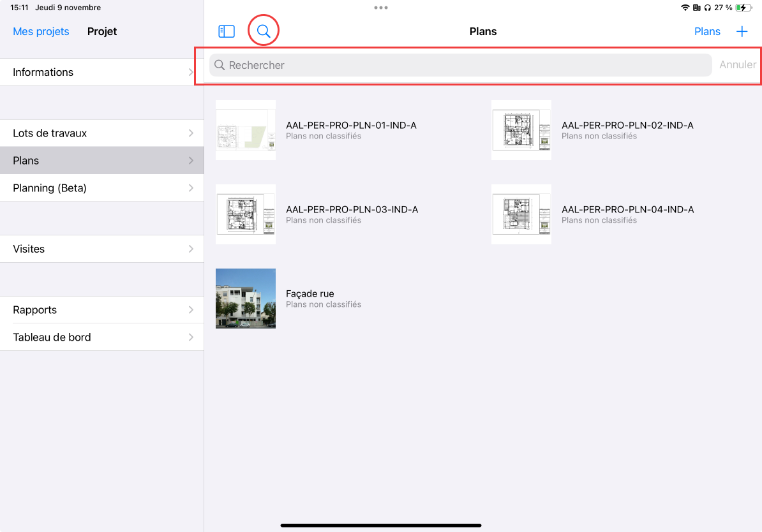The height and width of the screenshot is (532, 762).
Task: Open plan thumbnail AAL-PER-PRO-PLN-01-IND-A
Action: [x=246, y=130]
